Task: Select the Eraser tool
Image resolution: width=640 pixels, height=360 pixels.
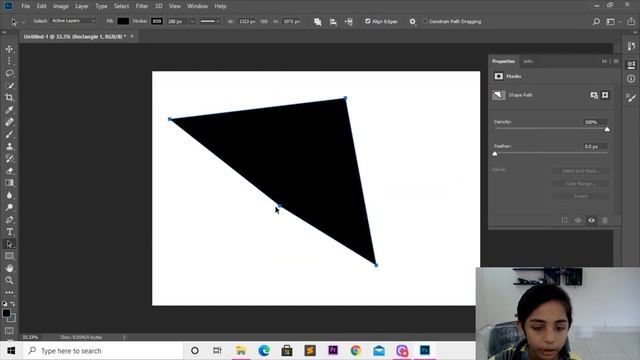Action: point(9,171)
